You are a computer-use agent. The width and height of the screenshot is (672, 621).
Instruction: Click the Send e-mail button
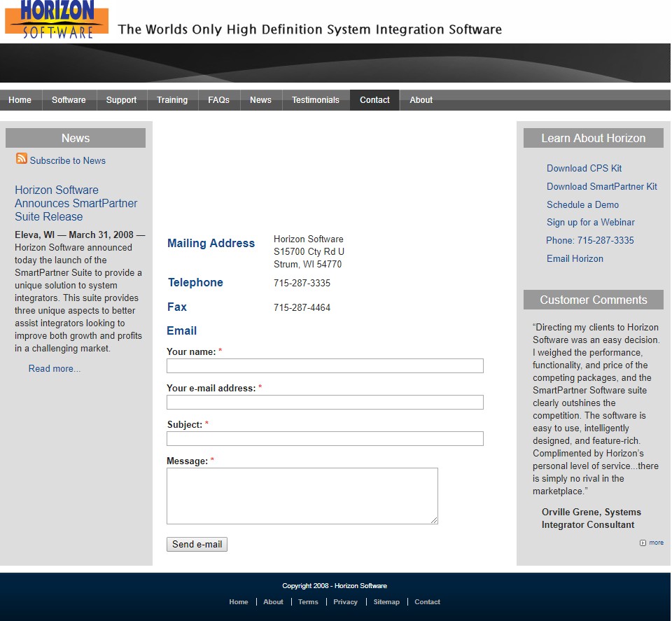(197, 544)
